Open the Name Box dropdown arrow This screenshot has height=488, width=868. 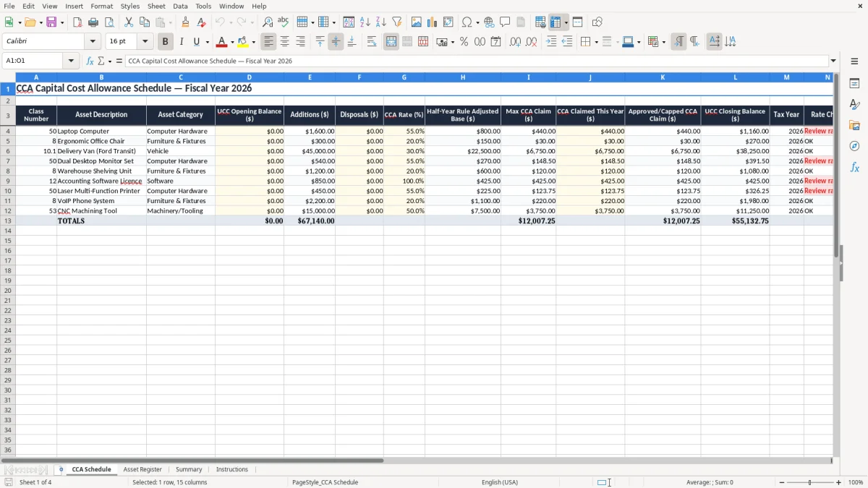click(x=72, y=61)
